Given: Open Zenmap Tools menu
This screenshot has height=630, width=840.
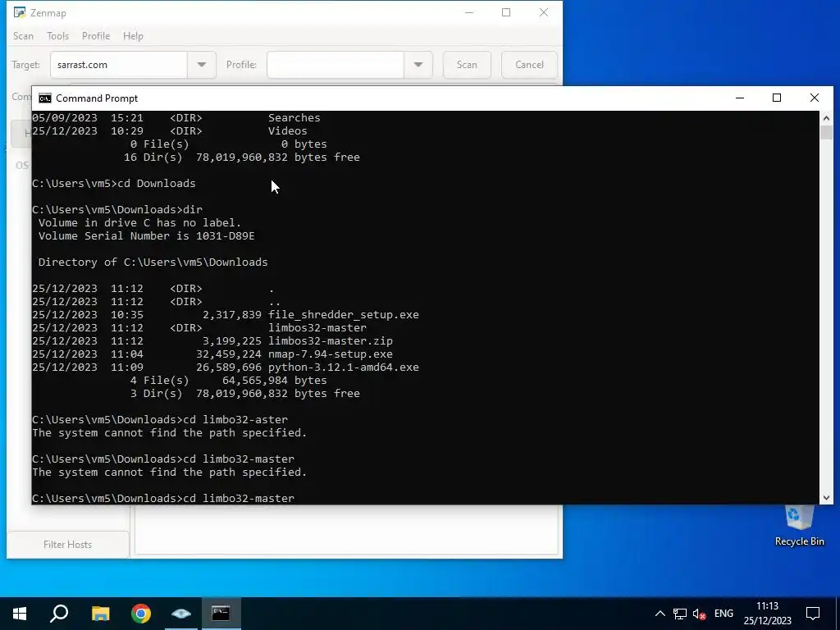Looking at the screenshot, I should [58, 36].
